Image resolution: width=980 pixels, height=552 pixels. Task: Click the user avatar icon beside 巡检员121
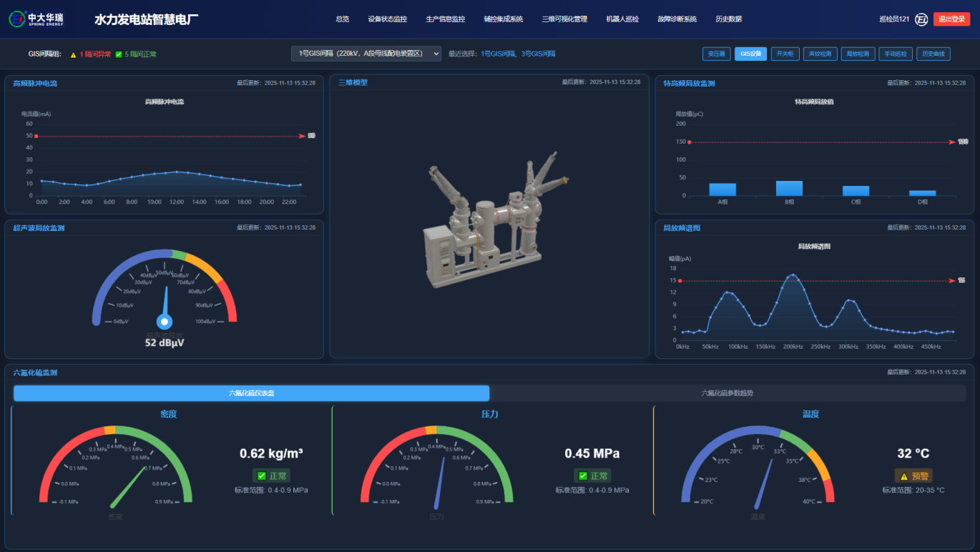pos(921,19)
